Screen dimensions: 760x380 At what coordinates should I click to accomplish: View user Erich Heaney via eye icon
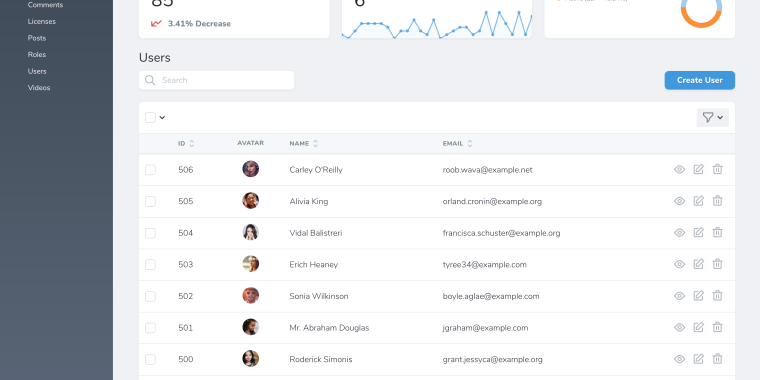[680, 264]
